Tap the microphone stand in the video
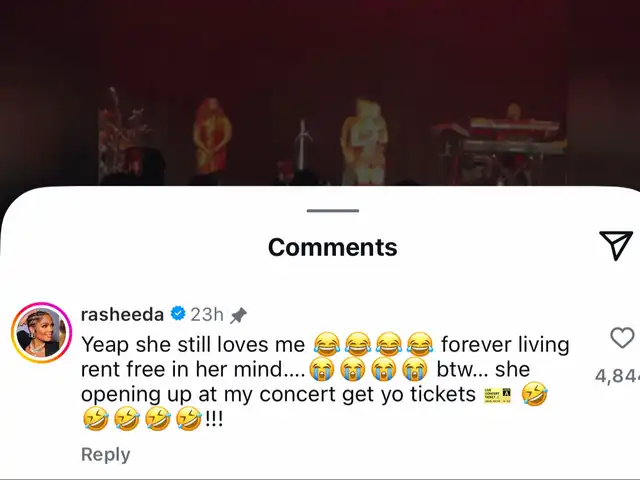This screenshot has width=640, height=480. [x=302, y=145]
